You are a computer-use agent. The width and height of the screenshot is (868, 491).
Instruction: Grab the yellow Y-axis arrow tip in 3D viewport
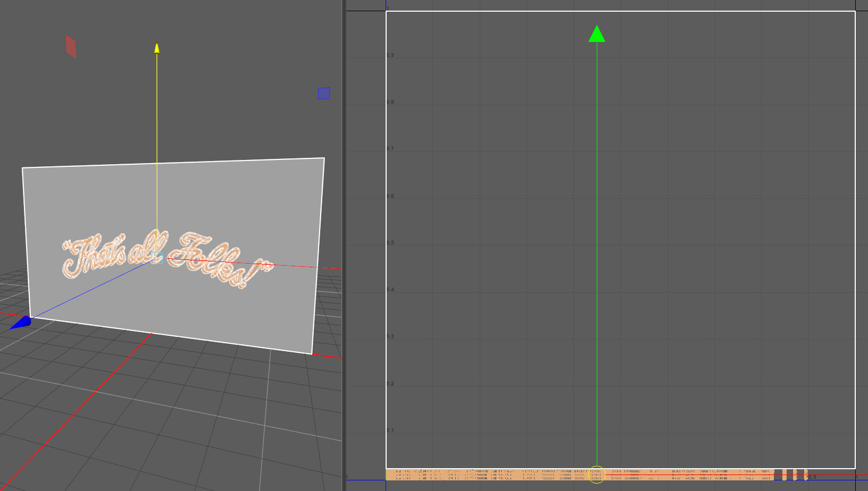tap(157, 48)
